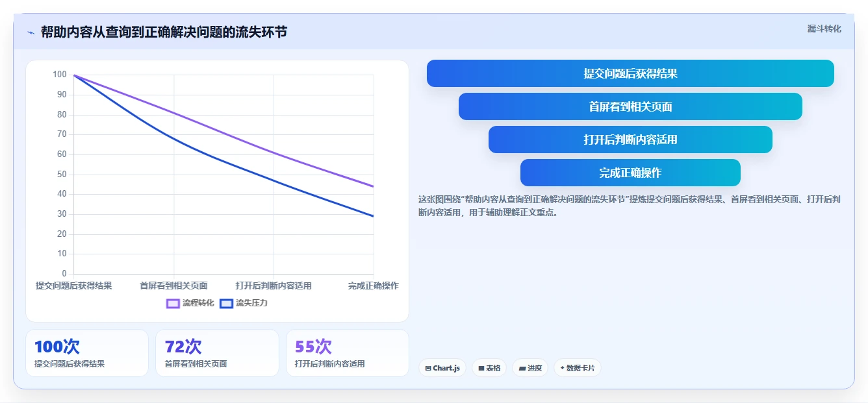The width and height of the screenshot is (868, 403).
Task: Select the 打开后判断内容适用 funnel bar
Action: click(630, 140)
